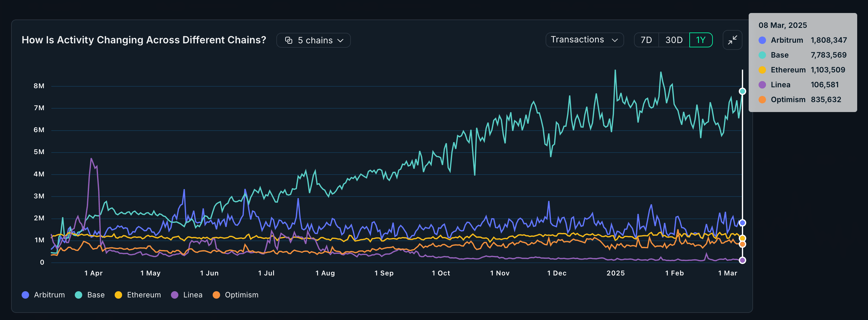Click the Arbitrum marker on the hover line

point(742,223)
